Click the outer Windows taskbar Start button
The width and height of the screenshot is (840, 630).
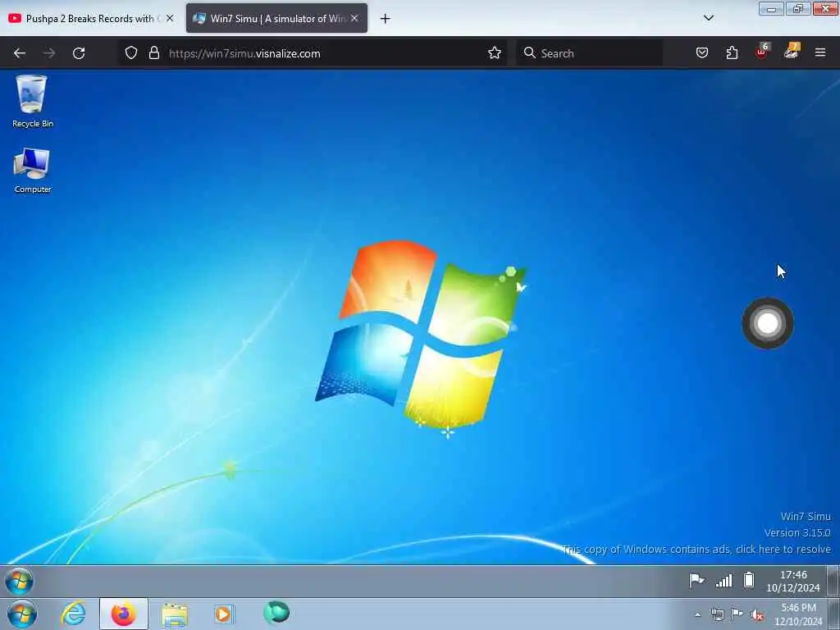(x=21, y=614)
